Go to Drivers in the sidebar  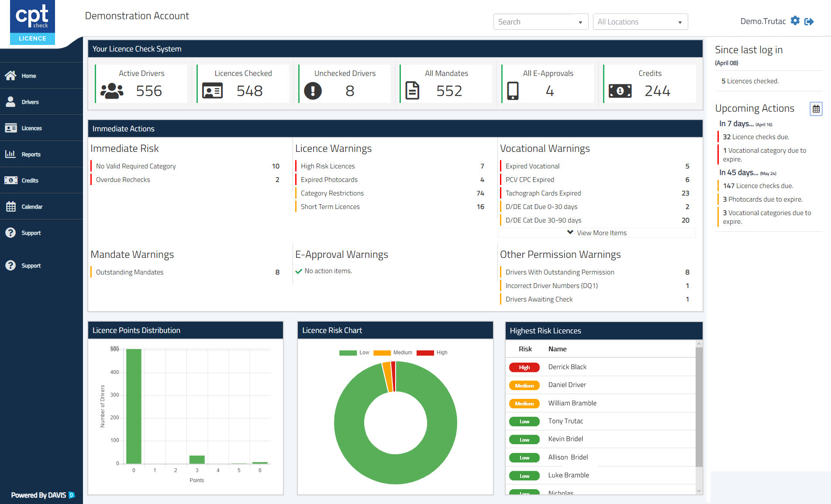click(30, 102)
